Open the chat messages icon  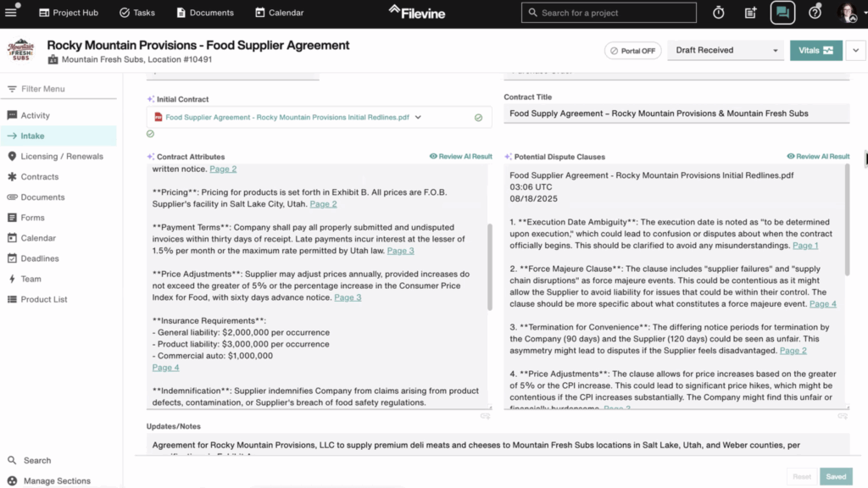(782, 13)
